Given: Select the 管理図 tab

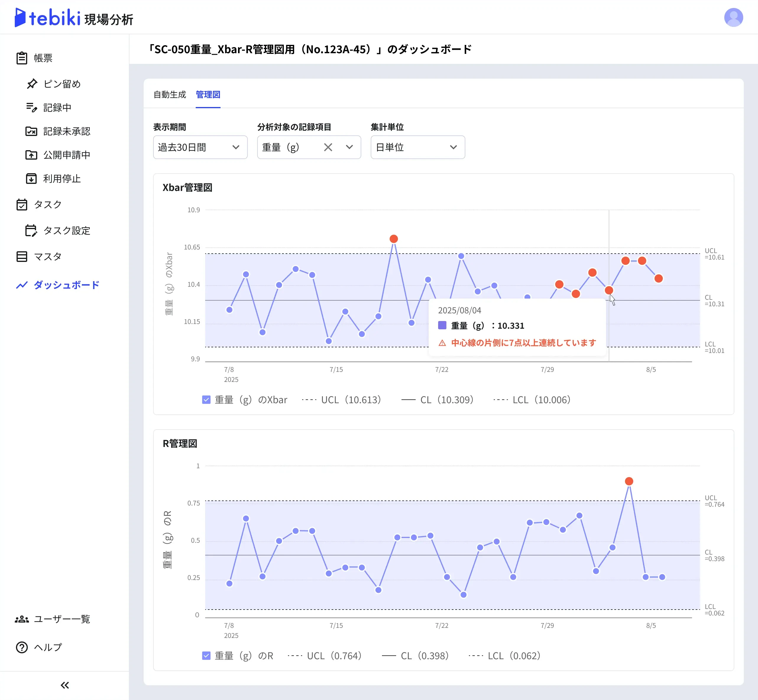Looking at the screenshot, I should [208, 94].
